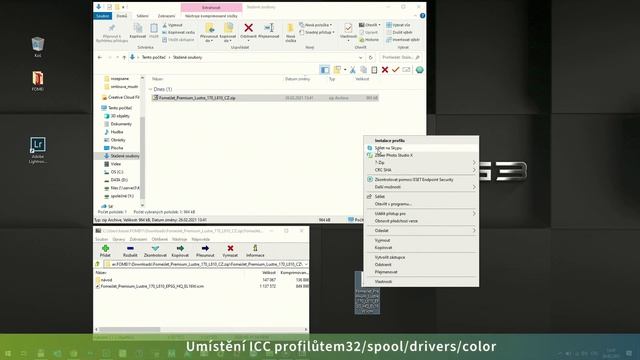The width and height of the screenshot is (640, 360).
Task: Expand the Nová položka dropdown in ribbon
Action: pos(315,25)
